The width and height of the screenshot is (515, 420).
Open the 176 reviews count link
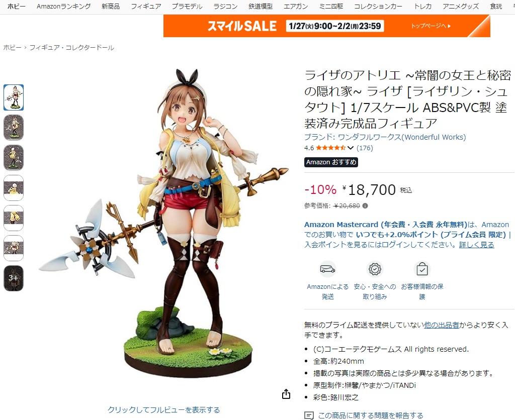tap(365, 148)
